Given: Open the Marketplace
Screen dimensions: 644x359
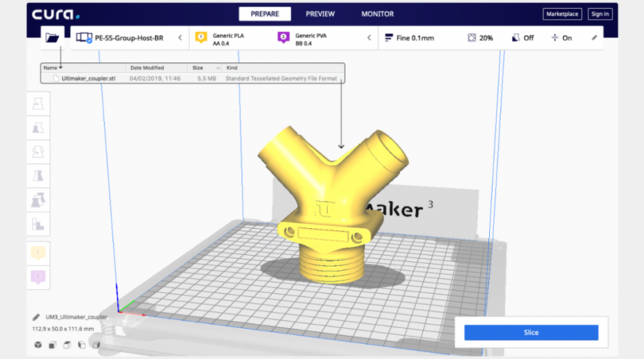Looking at the screenshot, I should (x=562, y=14).
